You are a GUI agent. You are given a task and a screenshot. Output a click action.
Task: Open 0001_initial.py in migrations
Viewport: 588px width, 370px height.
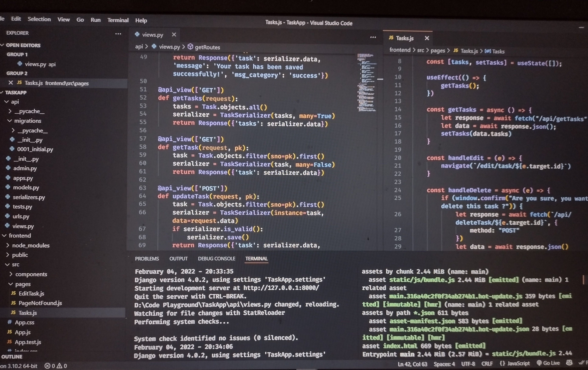pos(35,149)
